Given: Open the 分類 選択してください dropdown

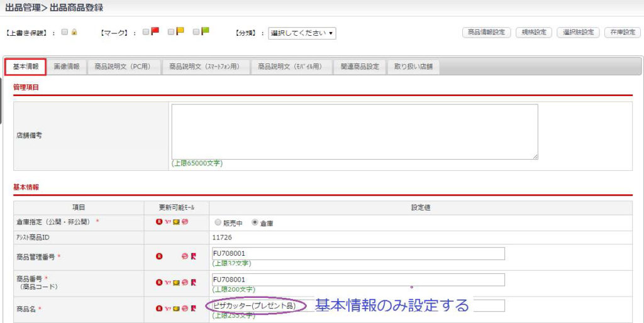Looking at the screenshot, I should [x=302, y=33].
